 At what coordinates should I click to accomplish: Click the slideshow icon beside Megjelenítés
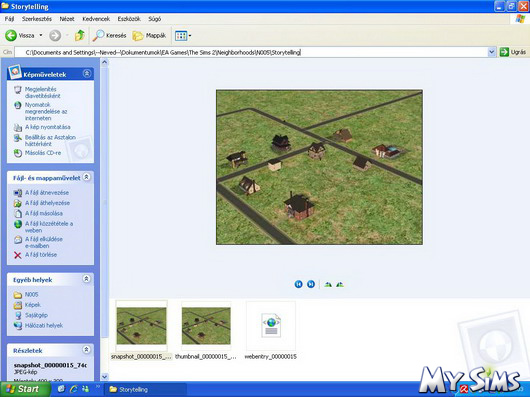[18, 90]
